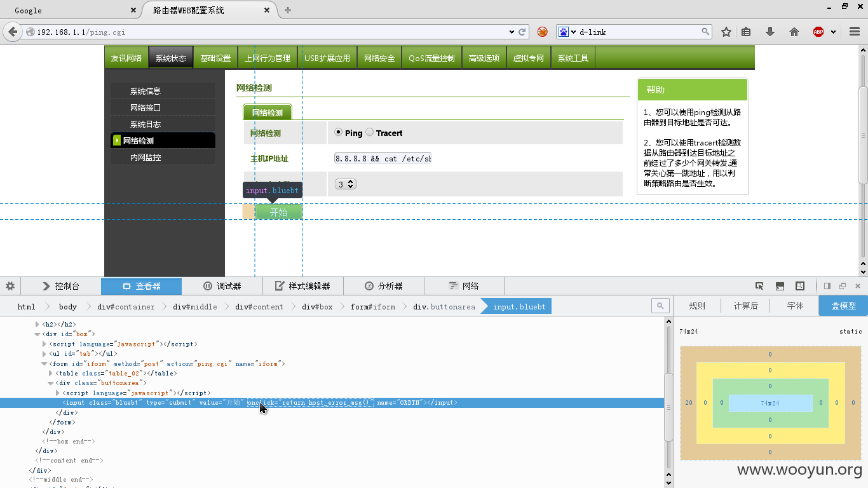
Task: Open the 样式编辑器 style editor panel
Action: (303, 286)
